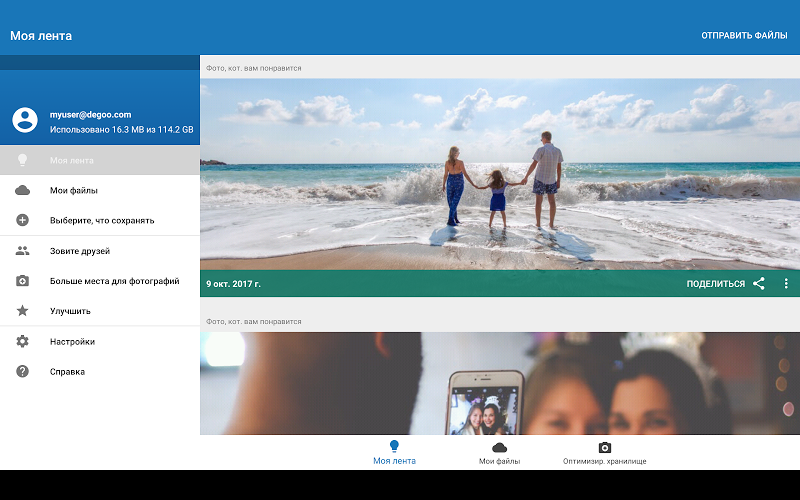Click the question mark icon for Справка

click(23, 371)
